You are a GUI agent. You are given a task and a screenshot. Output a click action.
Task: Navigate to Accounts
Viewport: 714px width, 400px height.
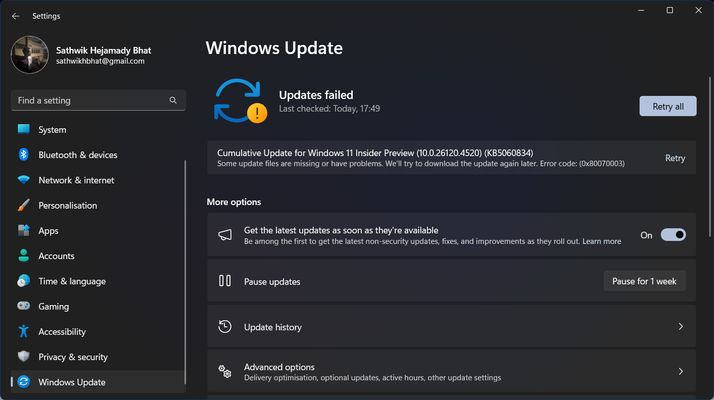point(98,256)
